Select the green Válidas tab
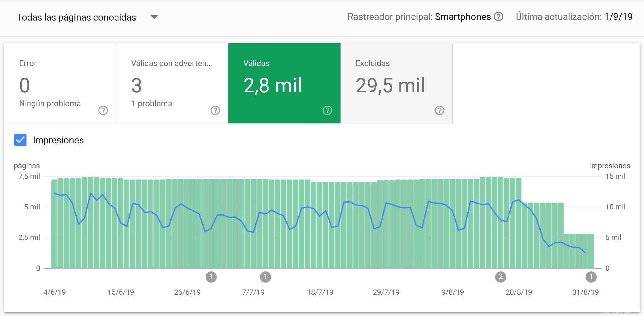Screen dimensions: 644x316 click(284, 83)
